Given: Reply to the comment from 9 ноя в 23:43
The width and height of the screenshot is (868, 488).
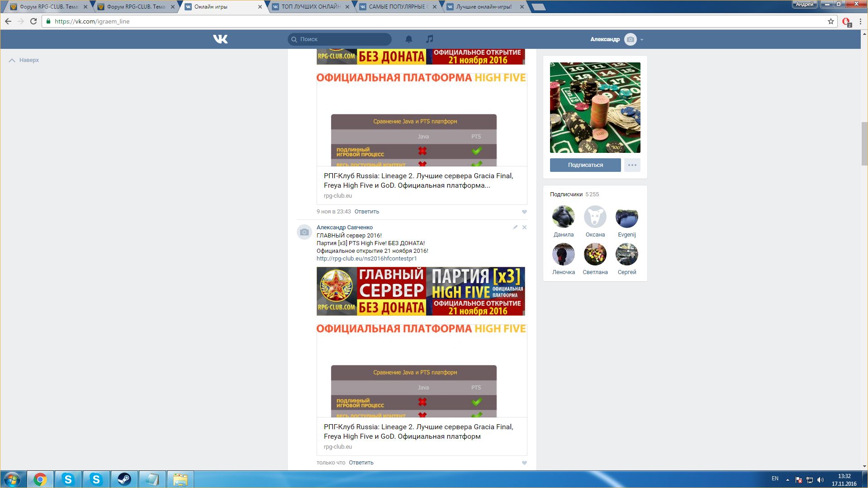Looking at the screenshot, I should tap(367, 212).
